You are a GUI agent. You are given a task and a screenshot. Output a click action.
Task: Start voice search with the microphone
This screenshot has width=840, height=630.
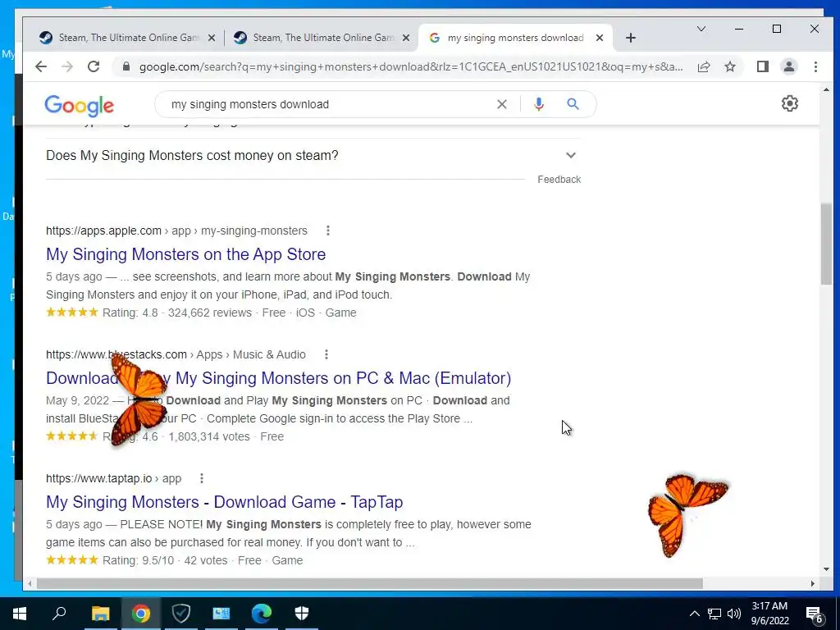538,104
